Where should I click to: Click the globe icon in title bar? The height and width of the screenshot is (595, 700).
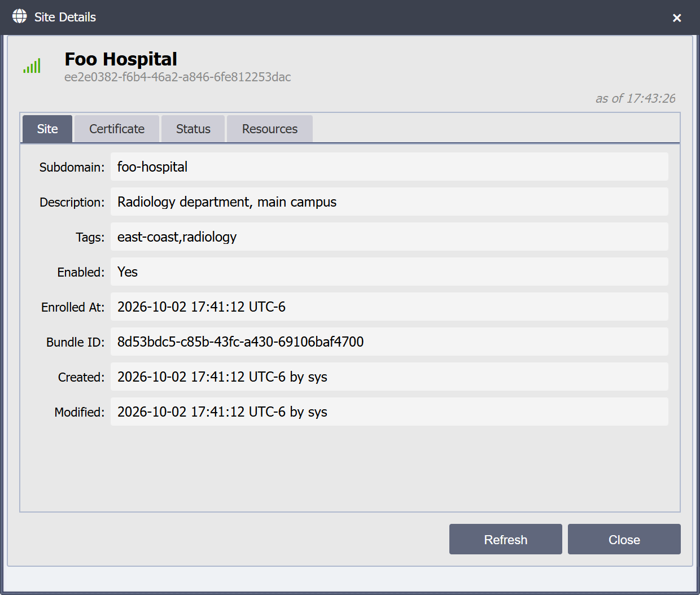pos(20,16)
